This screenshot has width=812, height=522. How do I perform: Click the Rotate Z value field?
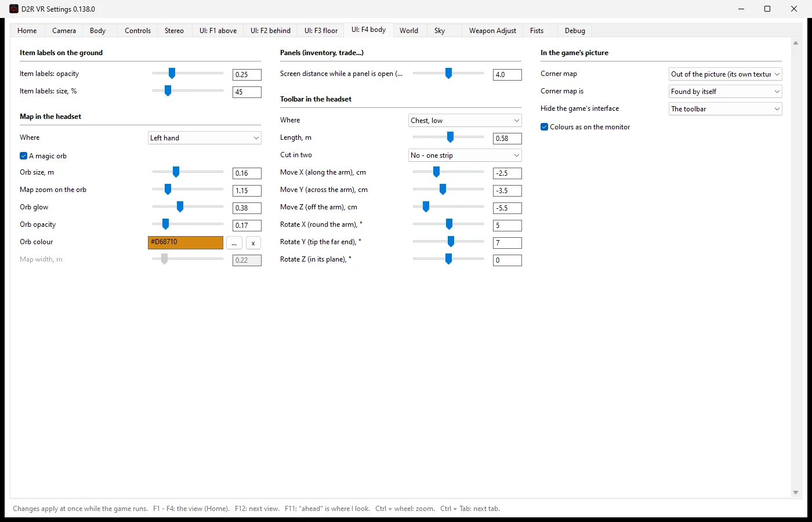[507, 260]
